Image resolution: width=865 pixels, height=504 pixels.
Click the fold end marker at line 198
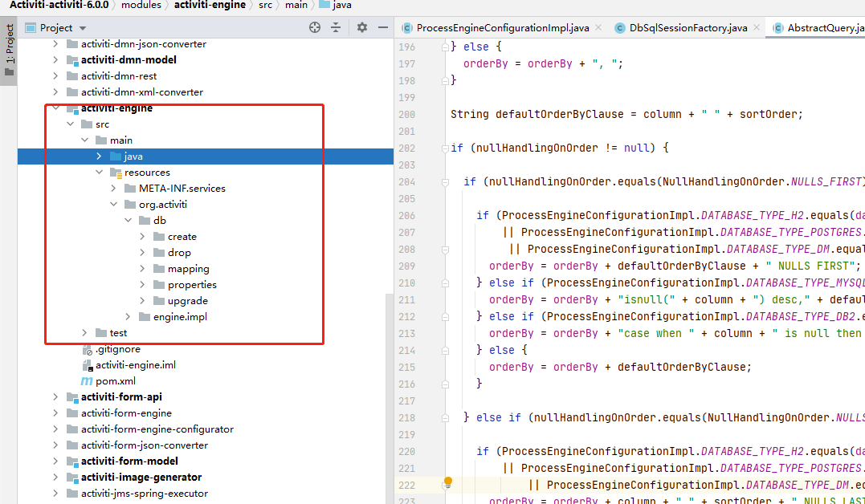pos(445,80)
